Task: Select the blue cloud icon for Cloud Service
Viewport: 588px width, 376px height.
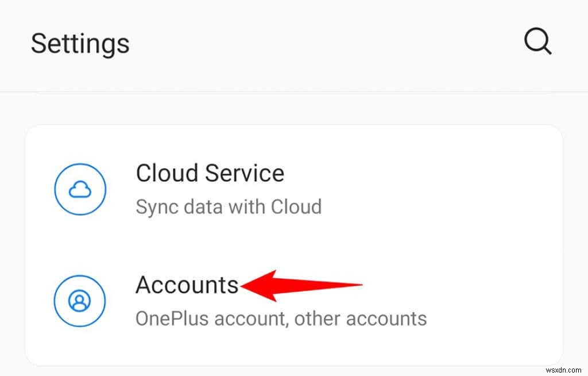Action: pyautogui.click(x=79, y=189)
